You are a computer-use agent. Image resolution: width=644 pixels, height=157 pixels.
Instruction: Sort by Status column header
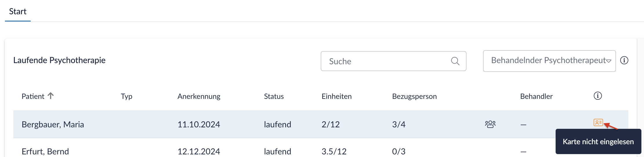[274, 97]
